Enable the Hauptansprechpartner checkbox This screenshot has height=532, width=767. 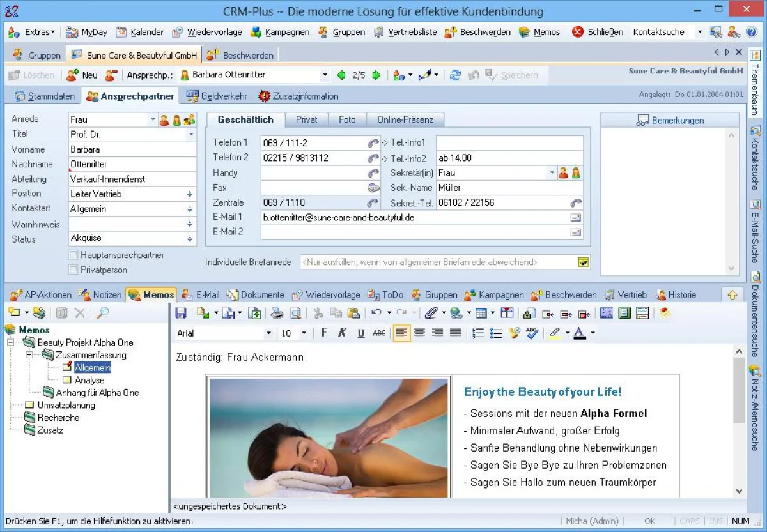[74, 254]
